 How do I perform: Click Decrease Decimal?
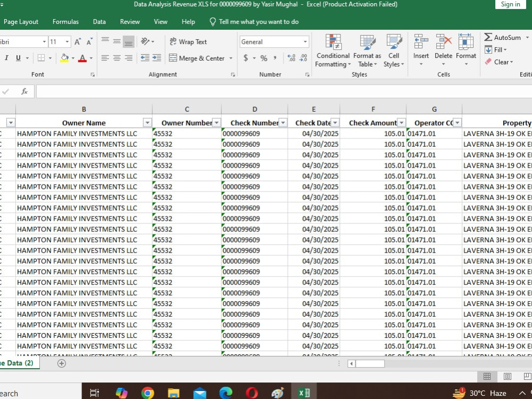[303, 58]
